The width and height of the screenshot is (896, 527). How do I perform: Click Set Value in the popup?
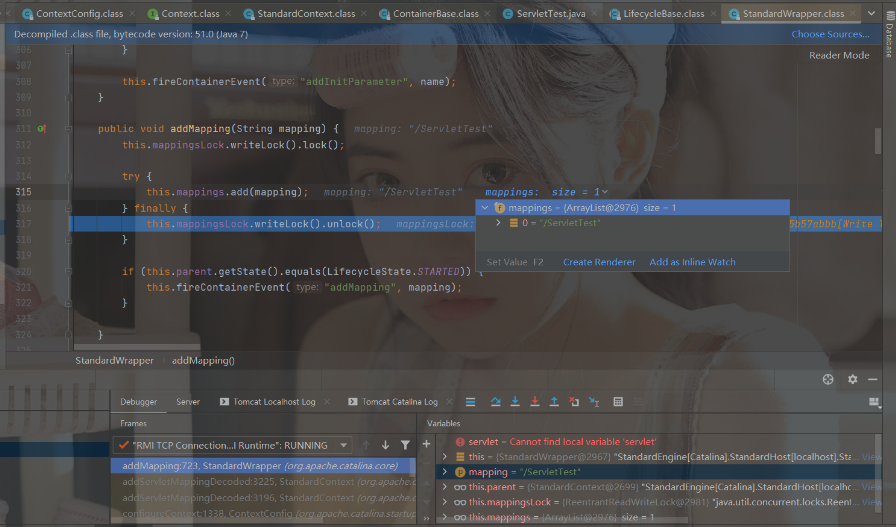pyautogui.click(x=515, y=262)
